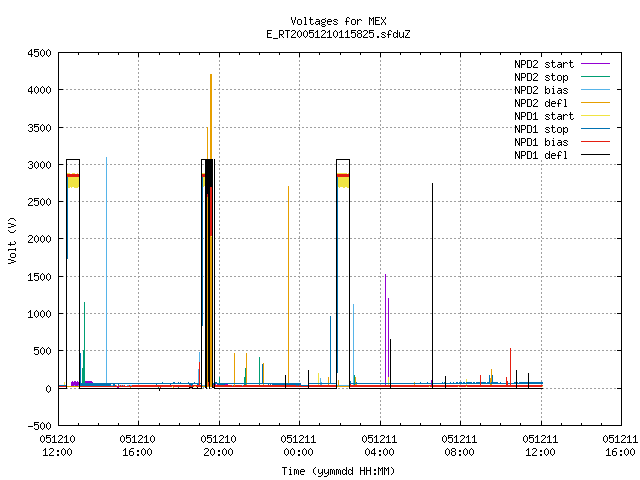Click the 'NPD2 bias' legend label
640x480 pixels.
(541, 90)
